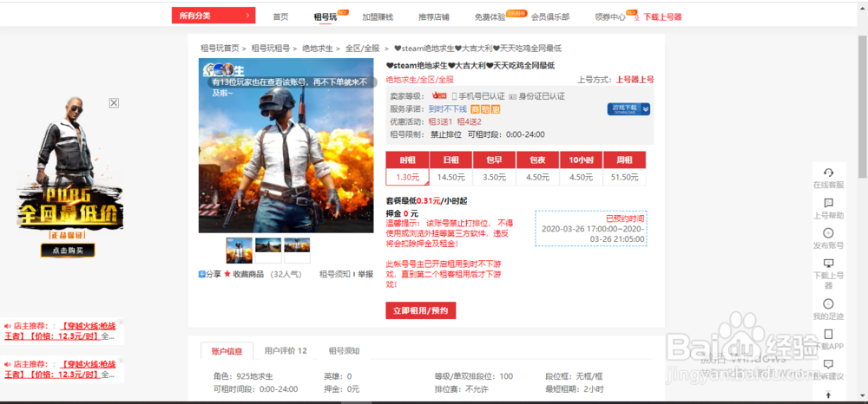Click the scrollbar down arrow

coord(863,394)
